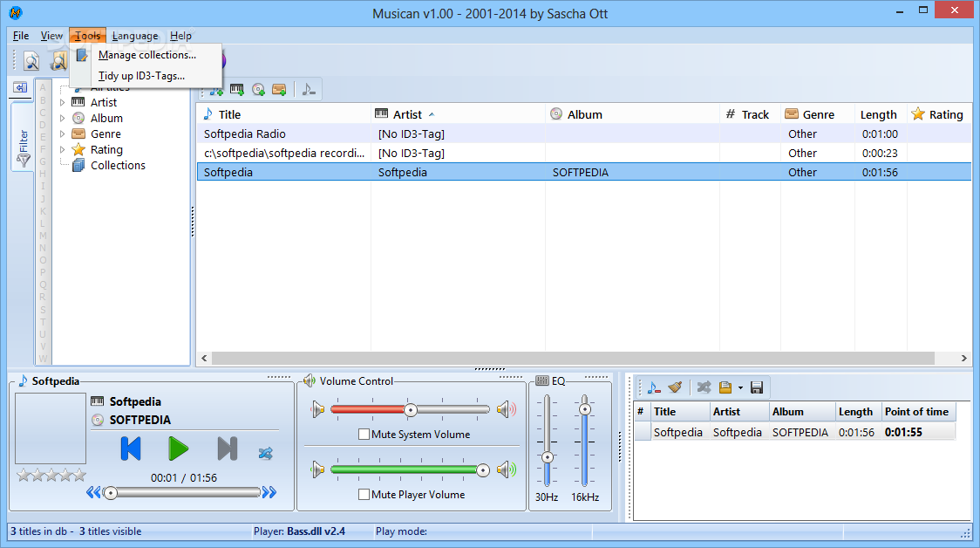Click the EQ equalizer icon
The height and width of the screenshot is (548, 980).
(x=541, y=381)
